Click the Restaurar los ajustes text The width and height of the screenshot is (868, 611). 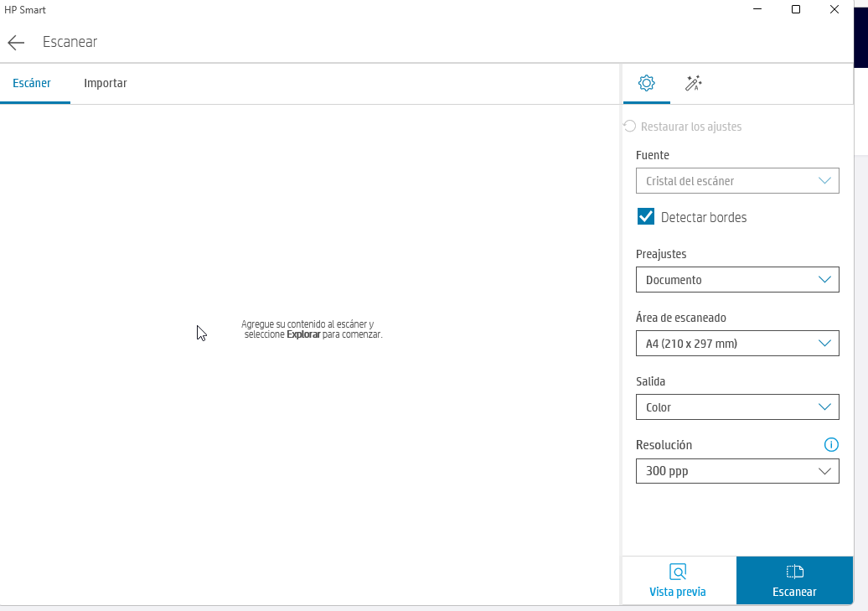[x=691, y=127]
